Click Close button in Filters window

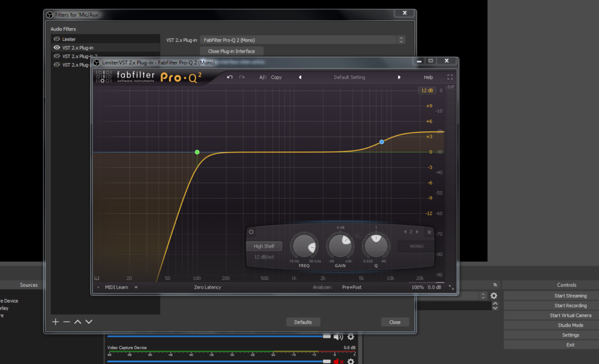coord(395,322)
